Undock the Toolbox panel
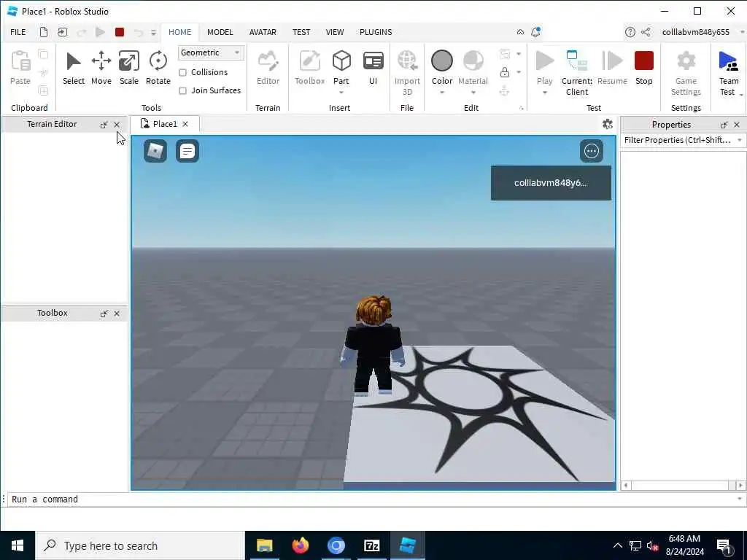 coord(104,314)
